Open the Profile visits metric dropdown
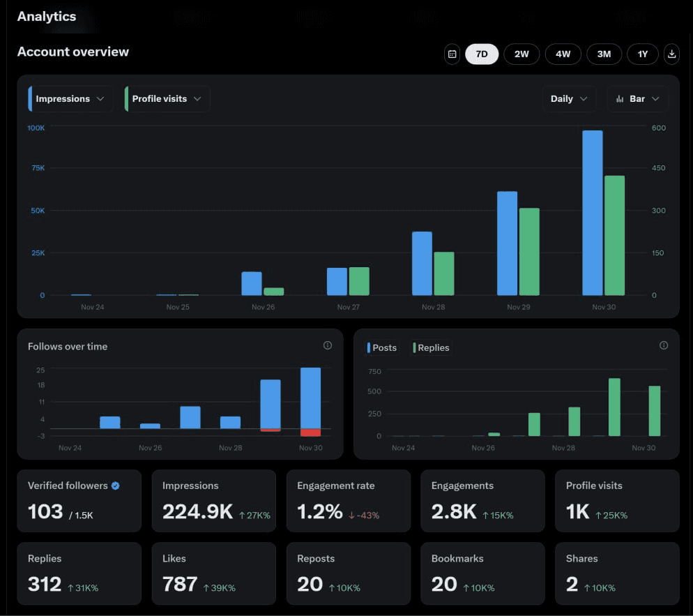Image resolution: width=693 pixels, height=616 pixels. 167,98
